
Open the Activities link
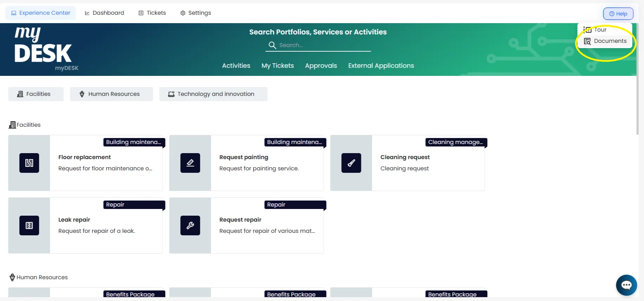[x=236, y=66]
